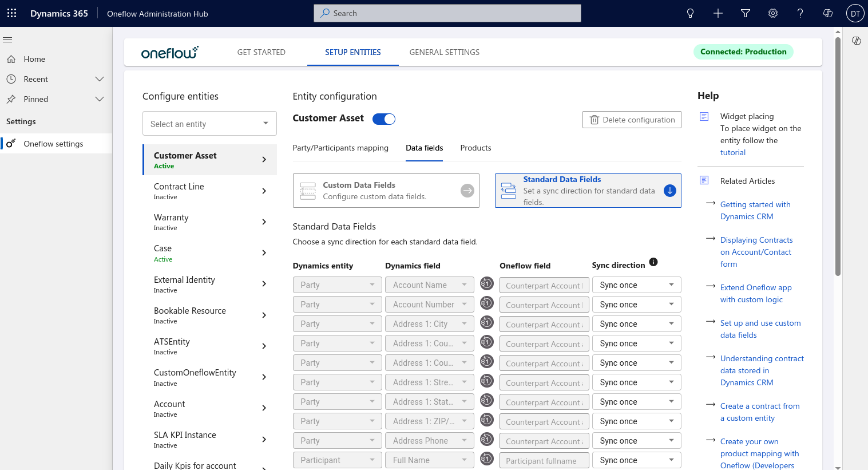Open Sync direction dropdown for Account Number
Image resolution: width=868 pixels, height=470 pixels.
[637, 305]
